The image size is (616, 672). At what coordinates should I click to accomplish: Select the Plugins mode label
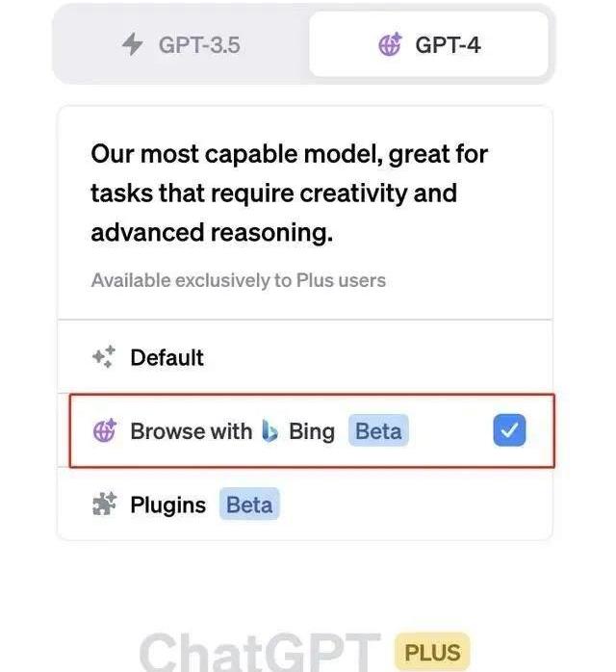click(168, 504)
